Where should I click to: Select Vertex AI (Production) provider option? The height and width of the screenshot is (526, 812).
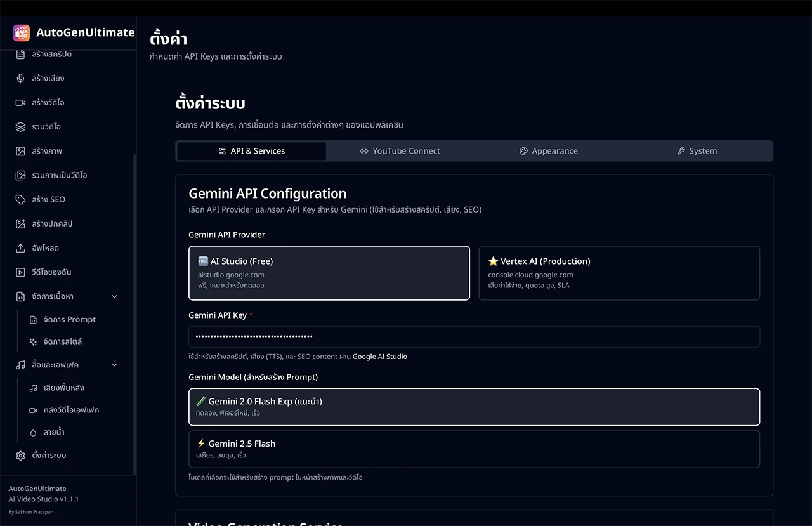click(619, 273)
